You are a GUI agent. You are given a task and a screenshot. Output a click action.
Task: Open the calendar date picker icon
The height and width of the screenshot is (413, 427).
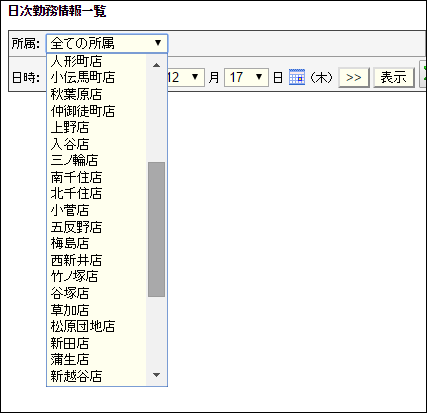pyautogui.click(x=297, y=77)
